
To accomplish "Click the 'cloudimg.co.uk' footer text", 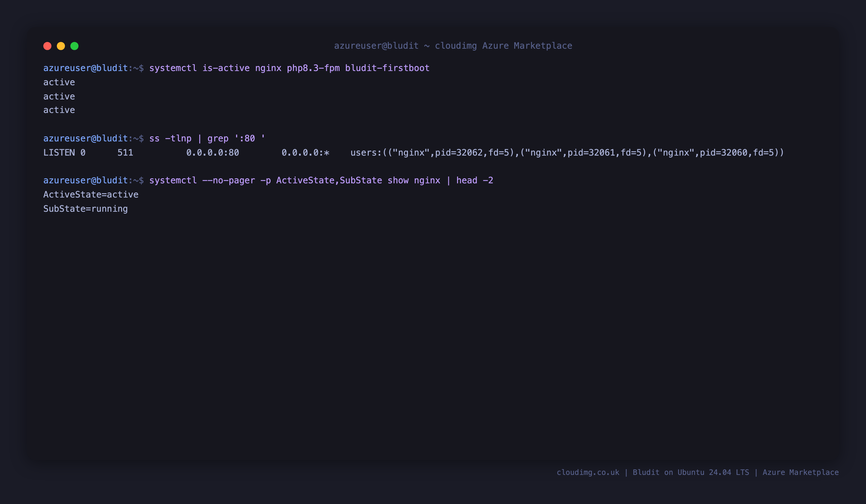I will click(x=588, y=473).
